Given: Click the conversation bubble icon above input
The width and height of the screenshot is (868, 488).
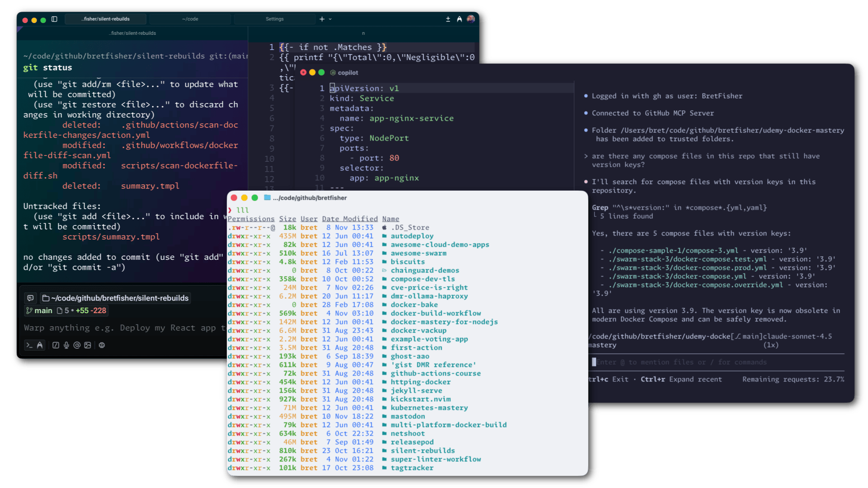Looking at the screenshot, I should (x=30, y=298).
